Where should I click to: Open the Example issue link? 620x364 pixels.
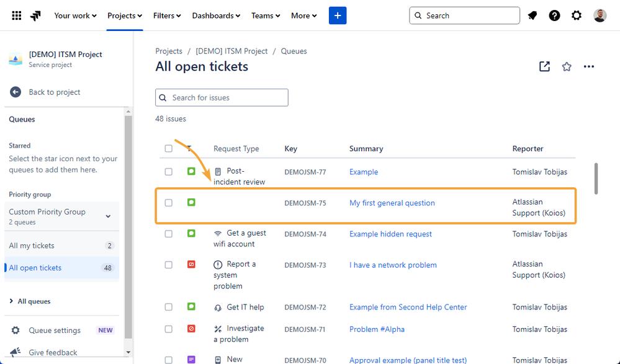(364, 172)
